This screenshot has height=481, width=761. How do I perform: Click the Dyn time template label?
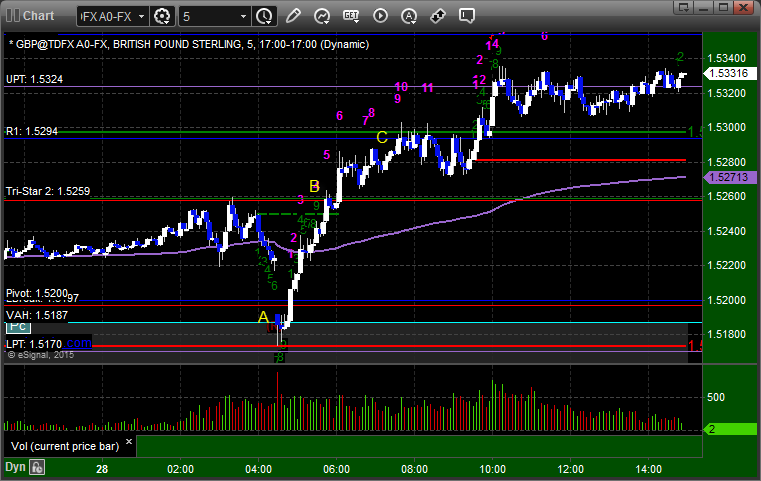pyautogui.click(x=15, y=467)
